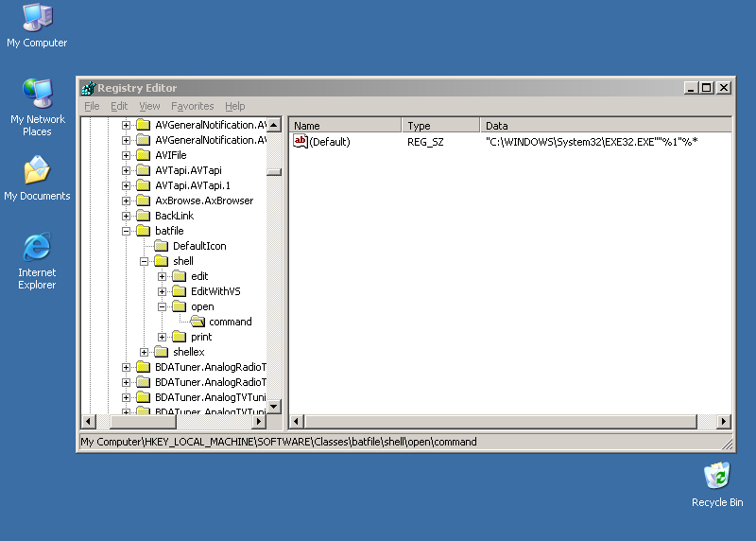This screenshot has width=756, height=541.
Task: Click the tree pane scroll left arrow
Action: [88, 421]
